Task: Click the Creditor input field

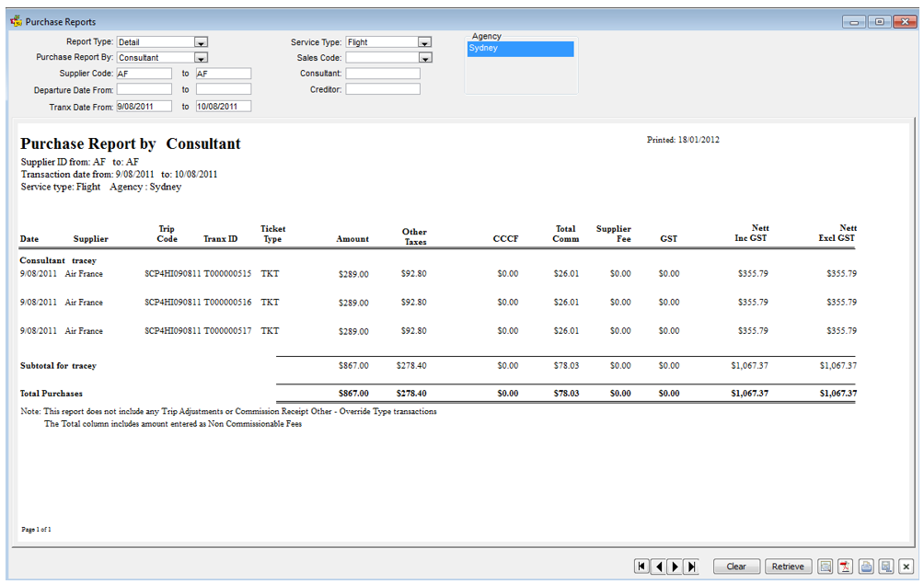Action: [x=382, y=88]
